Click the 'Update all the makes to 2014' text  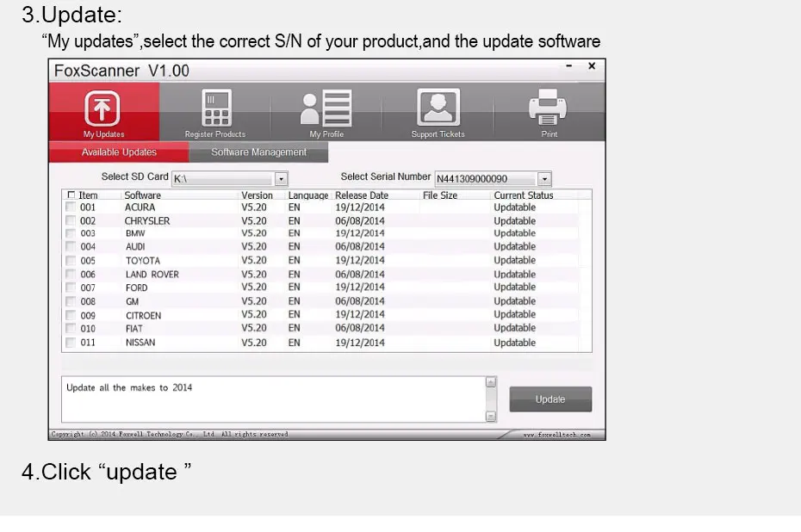tap(129, 387)
